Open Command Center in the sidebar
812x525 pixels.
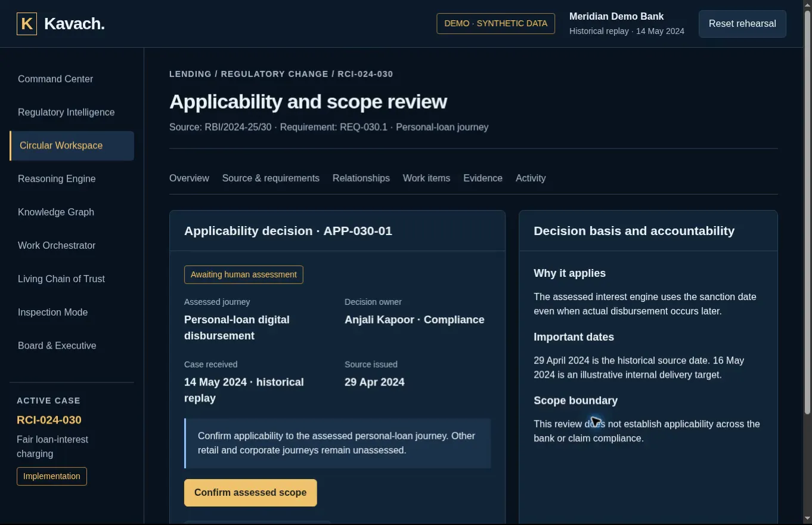(x=55, y=79)
